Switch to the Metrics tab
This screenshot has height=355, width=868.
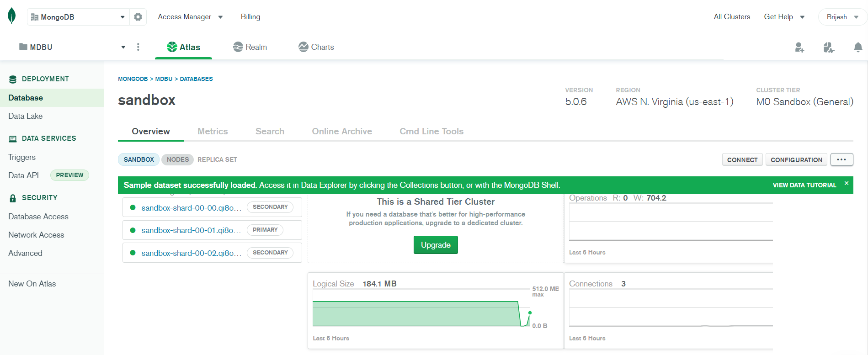click(213, 132)
